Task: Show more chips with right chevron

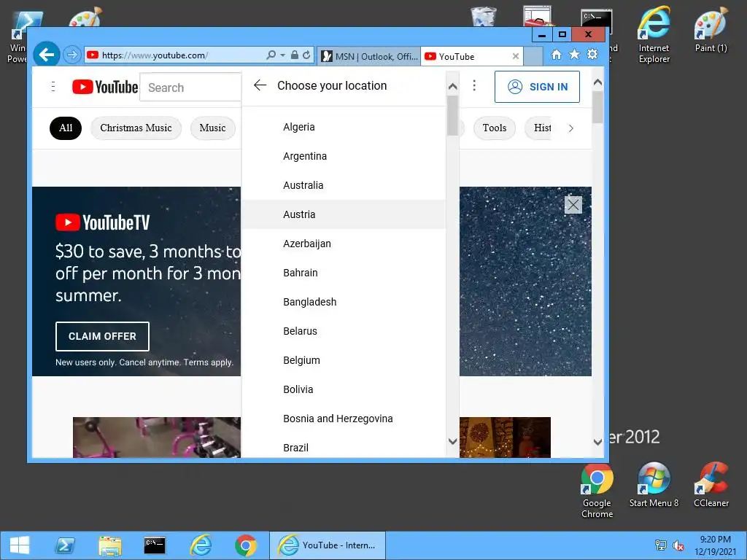Action: pyautogui.click(x=570, y=128)
